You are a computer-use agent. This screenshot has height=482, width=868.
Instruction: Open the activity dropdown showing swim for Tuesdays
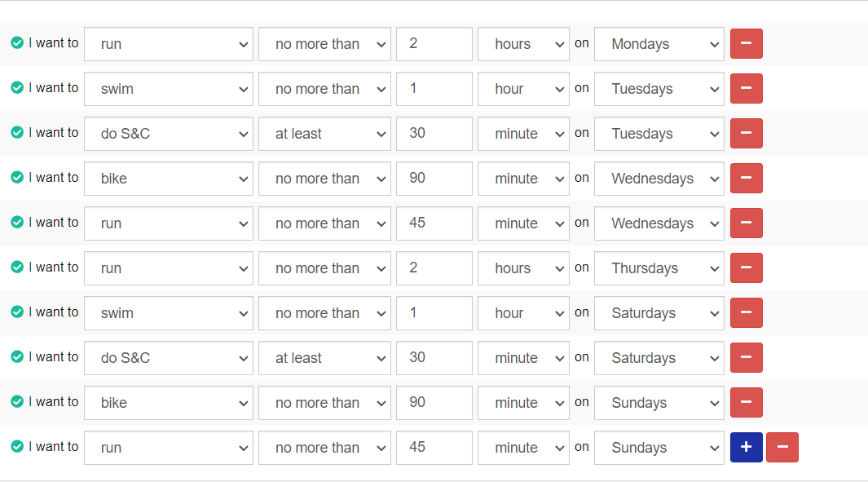point(169,89)
